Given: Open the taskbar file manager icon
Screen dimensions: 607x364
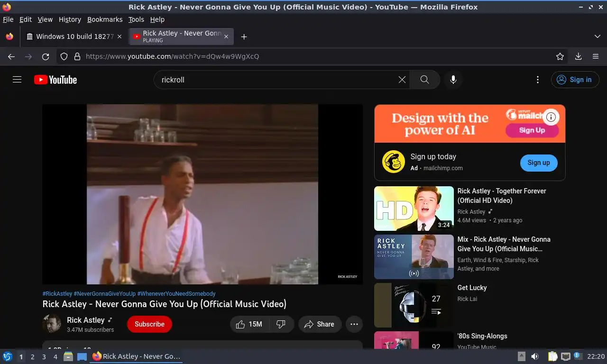Looking at the screenshot, I should click(68, 356).
